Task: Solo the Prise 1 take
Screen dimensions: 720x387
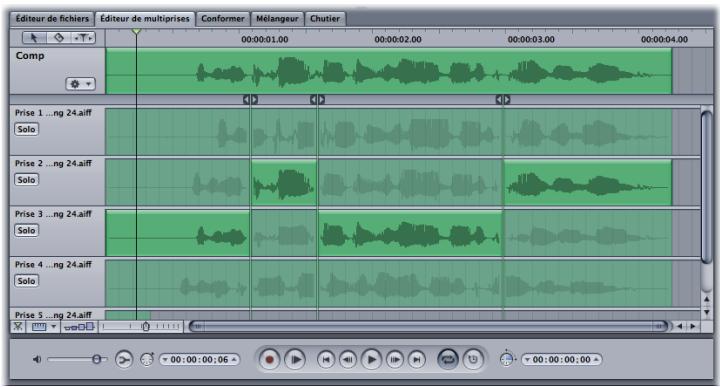Action: click(26, 129)
